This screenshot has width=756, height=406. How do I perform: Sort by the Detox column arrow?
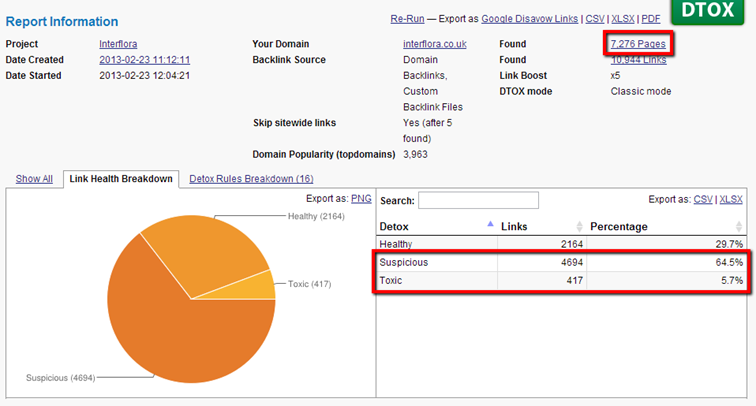click(489, 226)
